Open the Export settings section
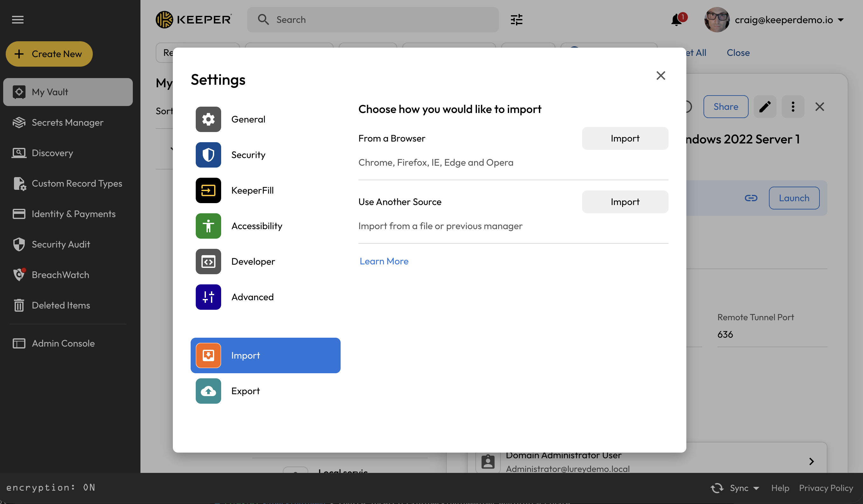Viewport: 863px width, 504px height. (245, 391)
